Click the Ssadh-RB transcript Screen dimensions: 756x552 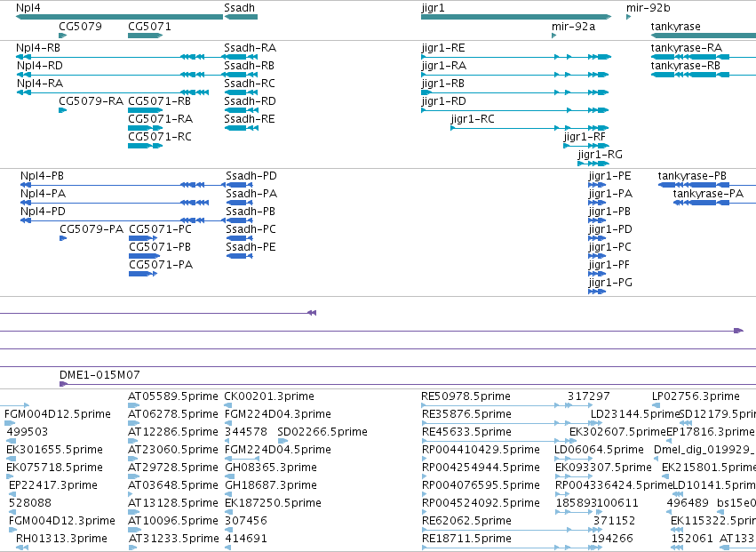pyautogui.click(x=241, y=75)
